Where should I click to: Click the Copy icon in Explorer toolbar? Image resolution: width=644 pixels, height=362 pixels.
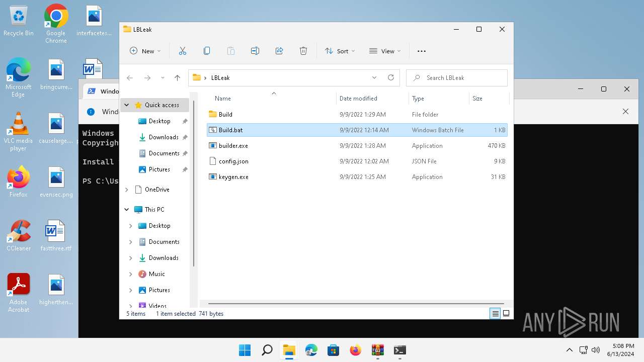[207, 51]
